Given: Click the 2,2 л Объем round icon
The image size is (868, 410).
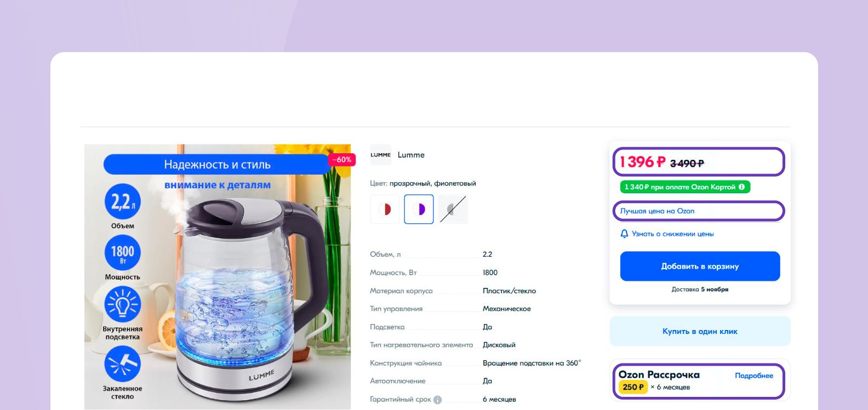Looking at the screenshot, I should coord(123,201).
